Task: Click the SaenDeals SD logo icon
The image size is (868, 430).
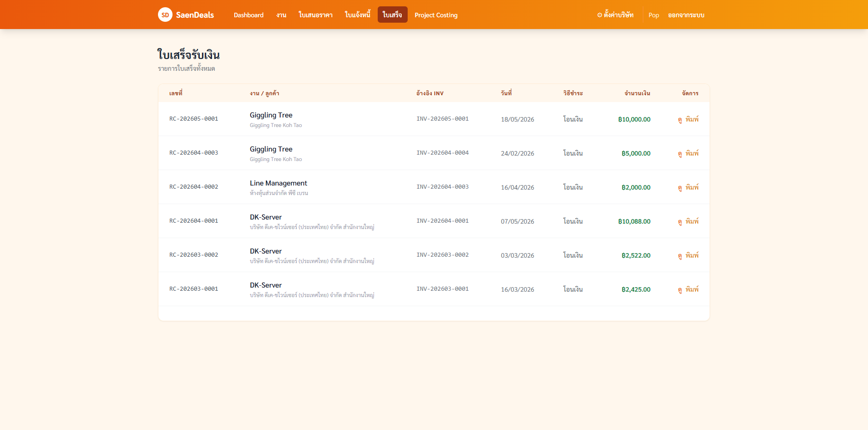Action: point(165,15)
